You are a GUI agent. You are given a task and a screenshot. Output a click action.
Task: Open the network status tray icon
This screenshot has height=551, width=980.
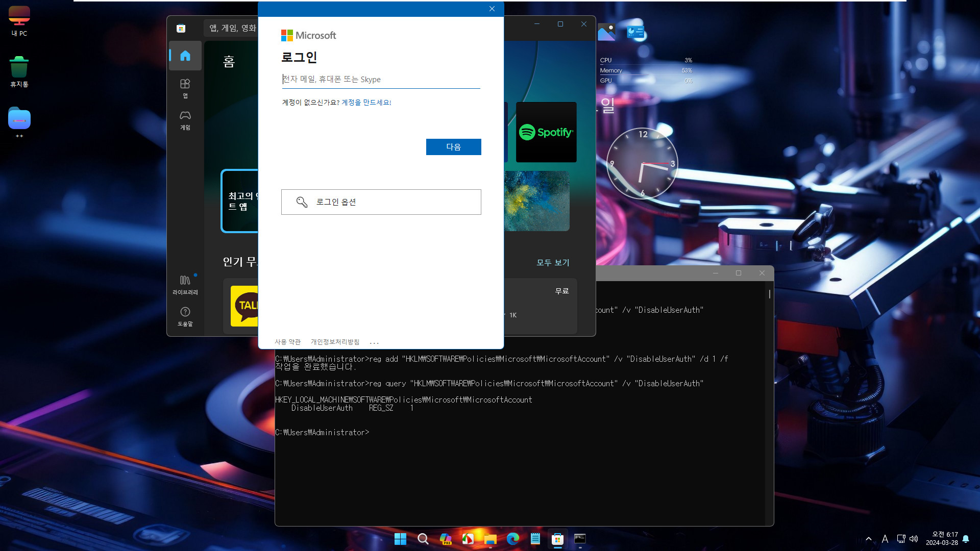901,539
